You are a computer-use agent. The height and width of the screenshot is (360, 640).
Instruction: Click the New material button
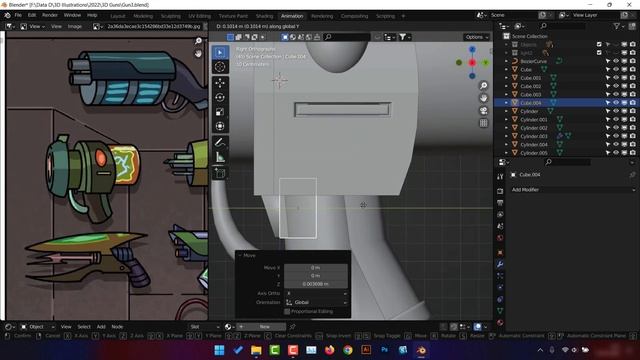coord(261,327)
